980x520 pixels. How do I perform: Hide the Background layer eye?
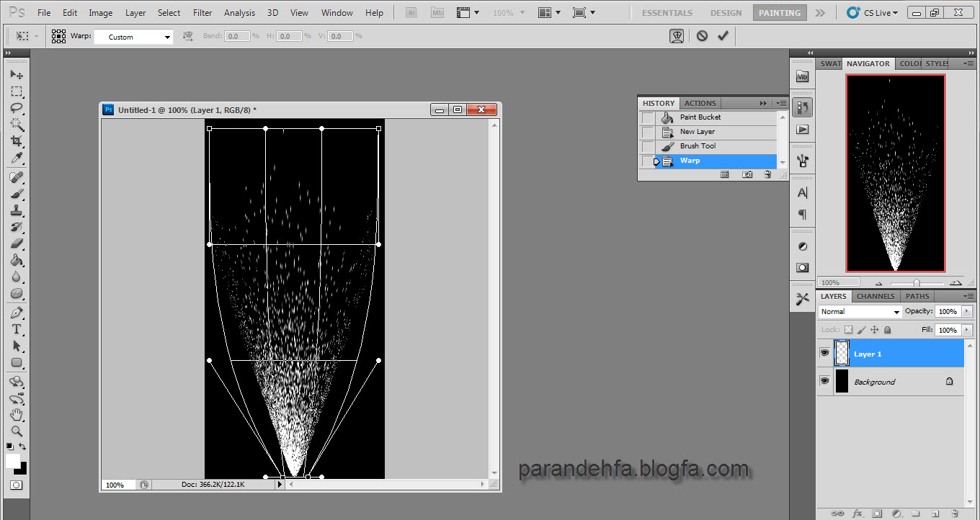(x=824, y=381)
